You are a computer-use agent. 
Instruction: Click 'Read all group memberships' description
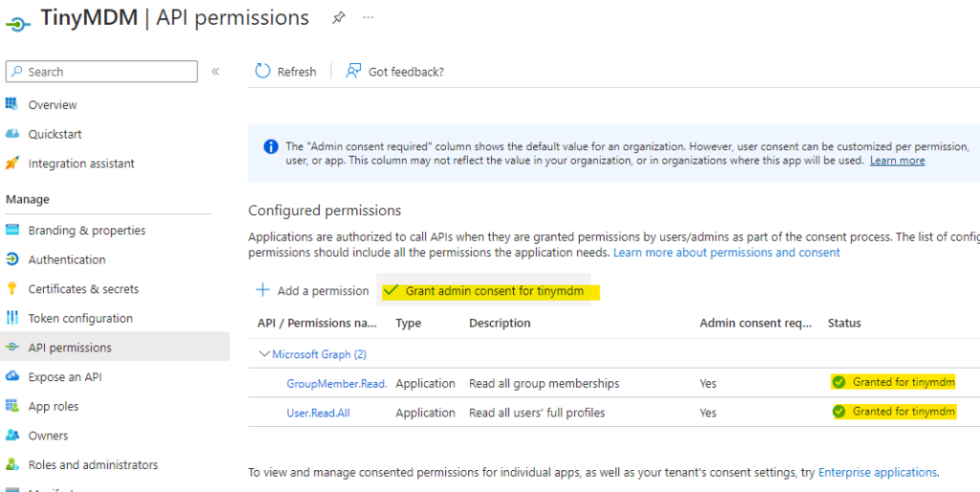click(x=544, y=383)
